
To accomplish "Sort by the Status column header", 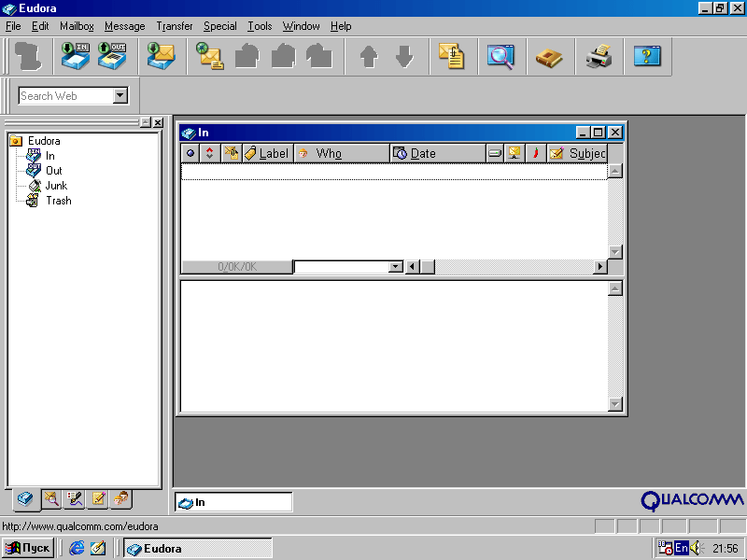I will pyautogui.click(x=190, y=153).
